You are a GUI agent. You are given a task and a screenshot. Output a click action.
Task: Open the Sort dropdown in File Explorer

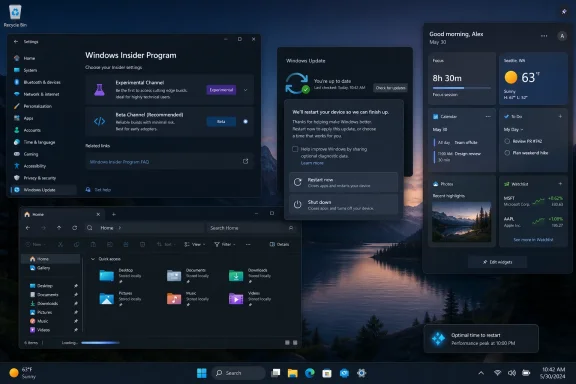(165, 244)
